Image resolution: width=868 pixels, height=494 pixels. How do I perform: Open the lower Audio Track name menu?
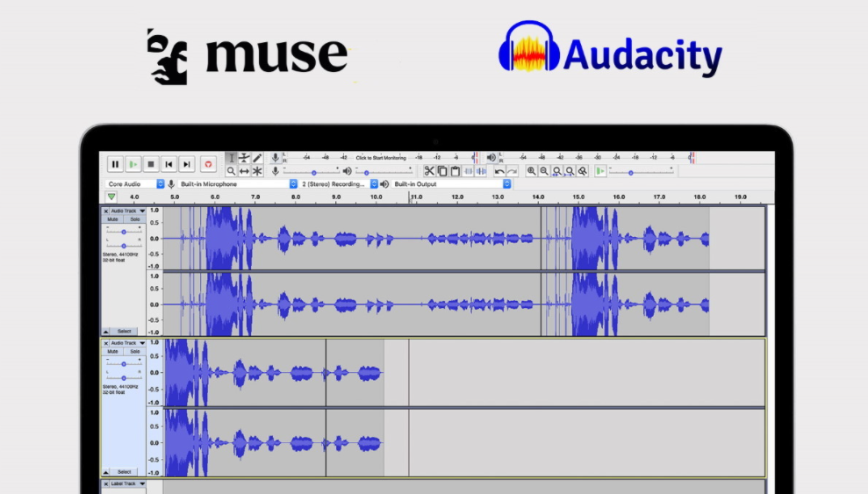(x=127, y=343)
